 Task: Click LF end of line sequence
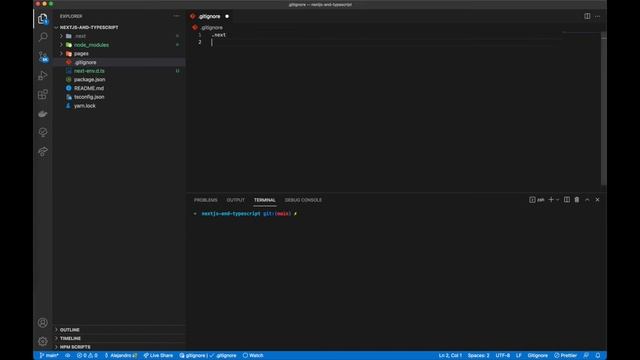[x=518, y=355]
